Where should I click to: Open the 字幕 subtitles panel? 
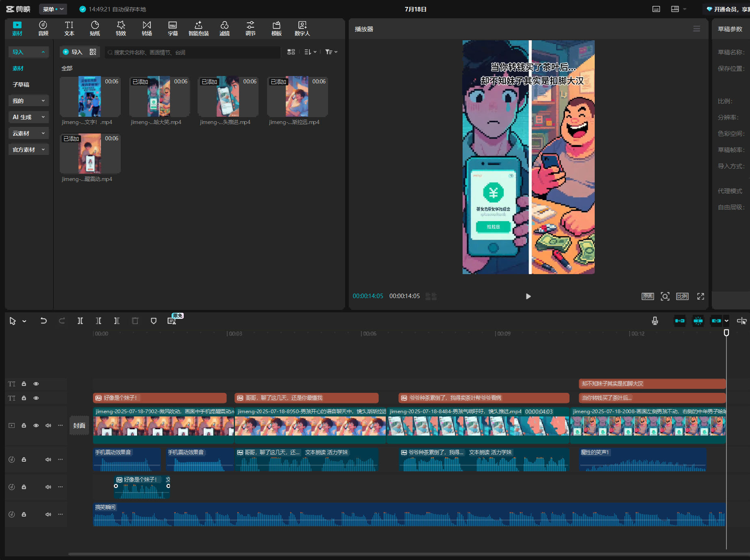(173, 28)
